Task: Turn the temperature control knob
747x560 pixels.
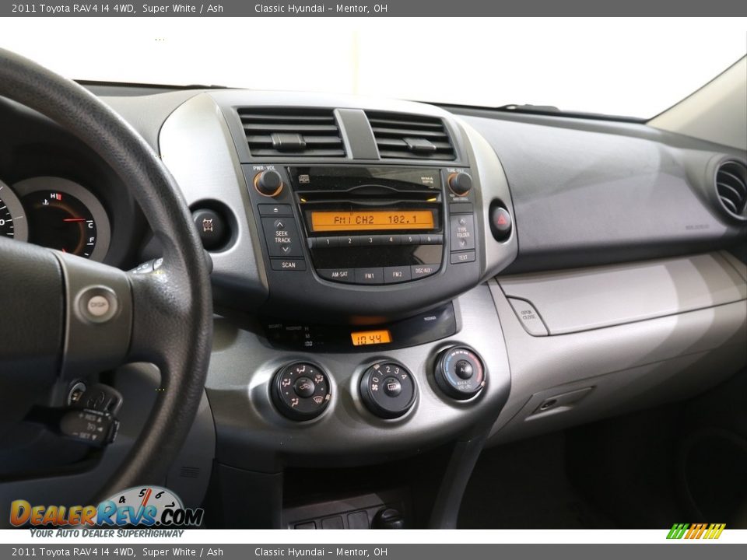Action: point(460,373)
